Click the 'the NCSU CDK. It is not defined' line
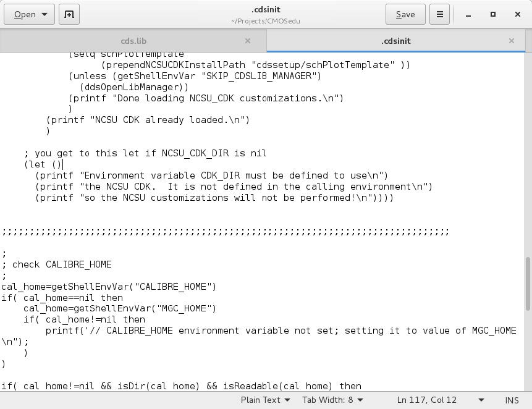This screenshot has width=532, height=409. click(x=234, y=187)
